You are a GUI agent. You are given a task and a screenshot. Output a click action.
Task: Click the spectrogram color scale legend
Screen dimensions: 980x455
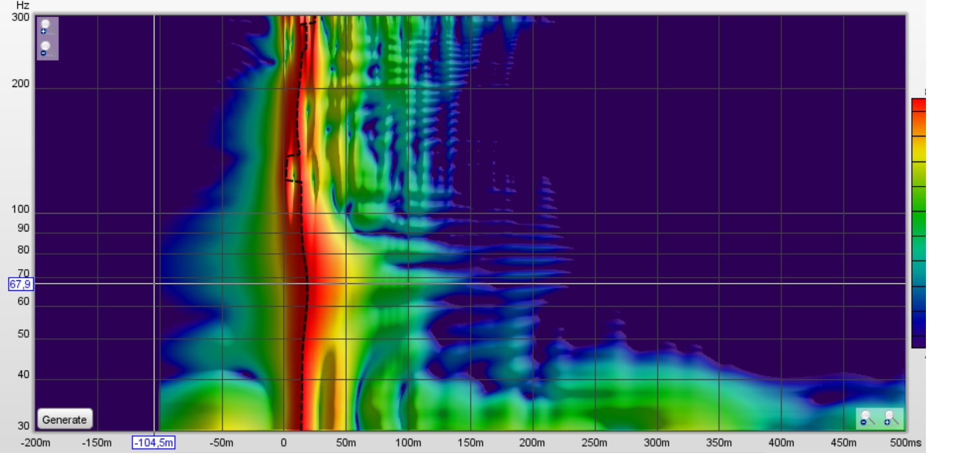point(919,223)
